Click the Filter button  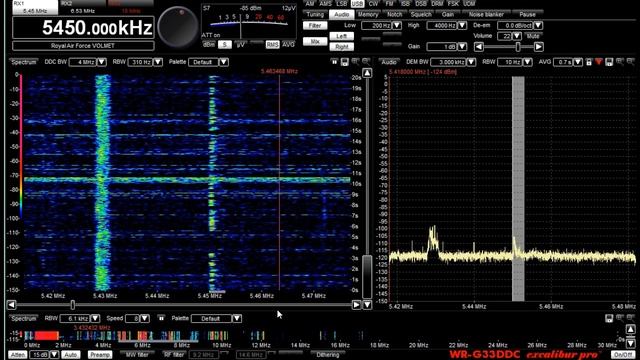click(315, 25)
